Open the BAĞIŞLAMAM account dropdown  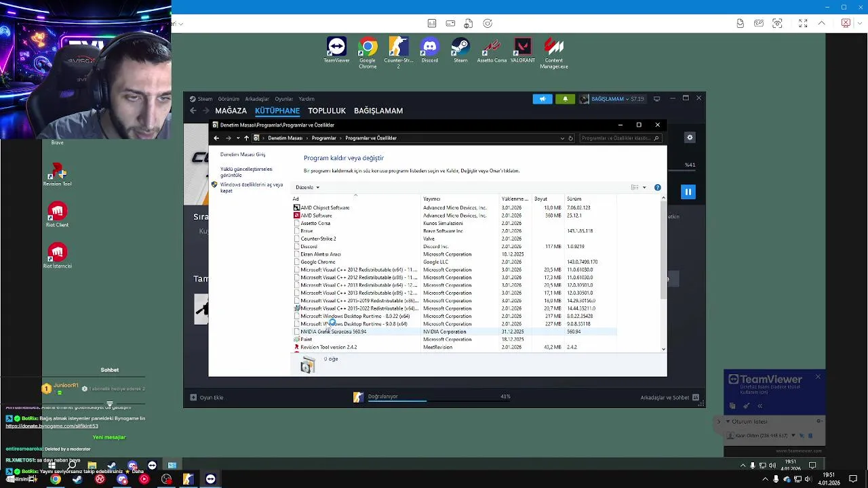pyautogui.click(x=612, y=99)
